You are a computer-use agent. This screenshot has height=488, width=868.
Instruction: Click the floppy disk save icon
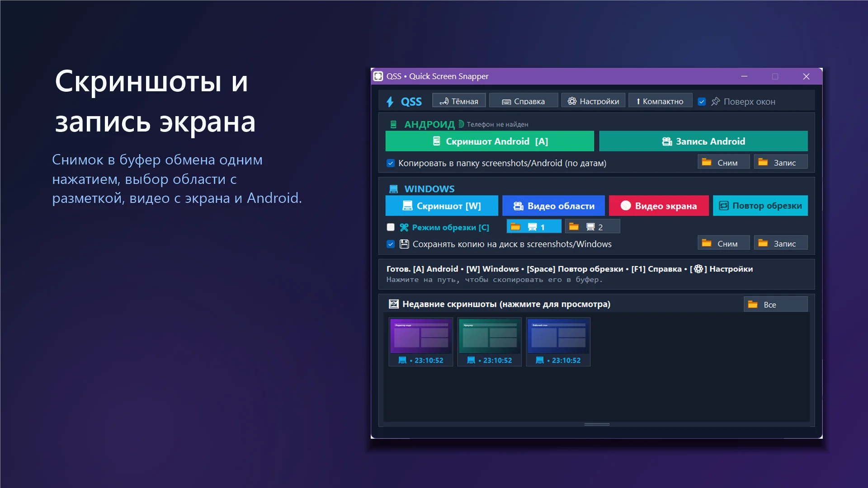tap(404, 244)
